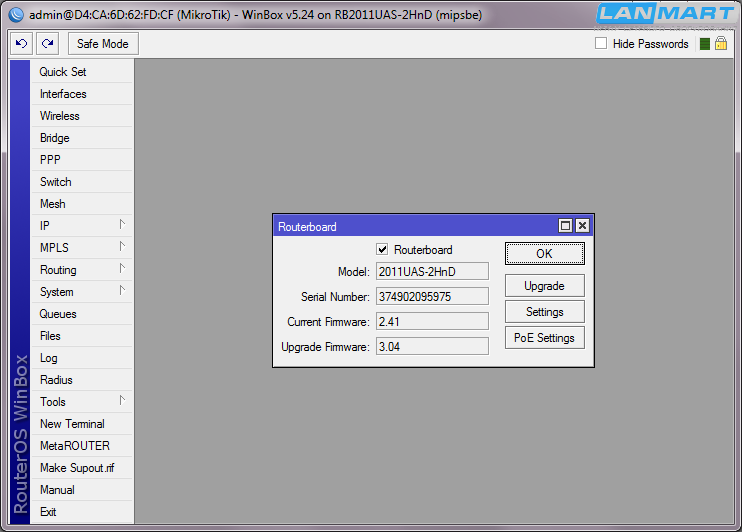Open the Queues menu
Screen dimensions: 742x532
(x=81, y=314)
